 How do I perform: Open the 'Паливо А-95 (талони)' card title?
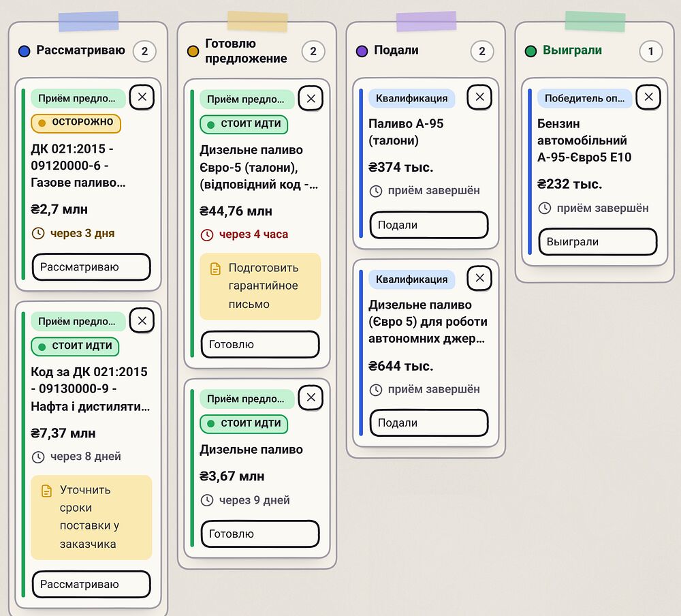click(x=406, y=132)
